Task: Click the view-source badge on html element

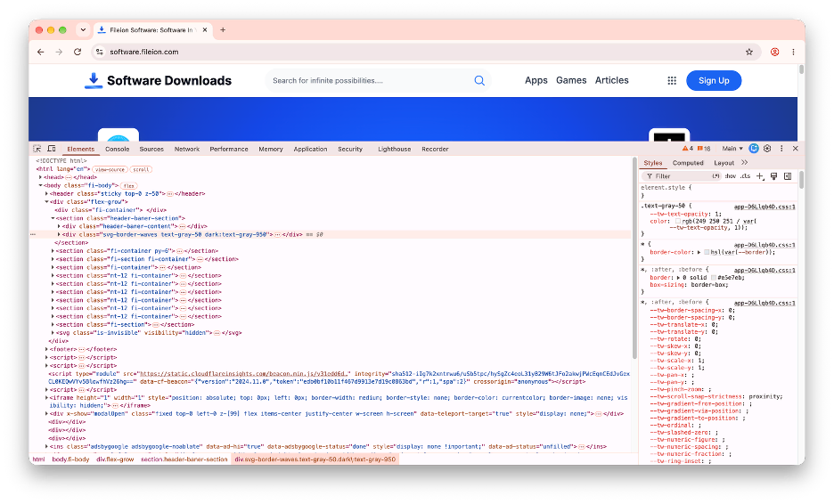Action: (110, 169)
